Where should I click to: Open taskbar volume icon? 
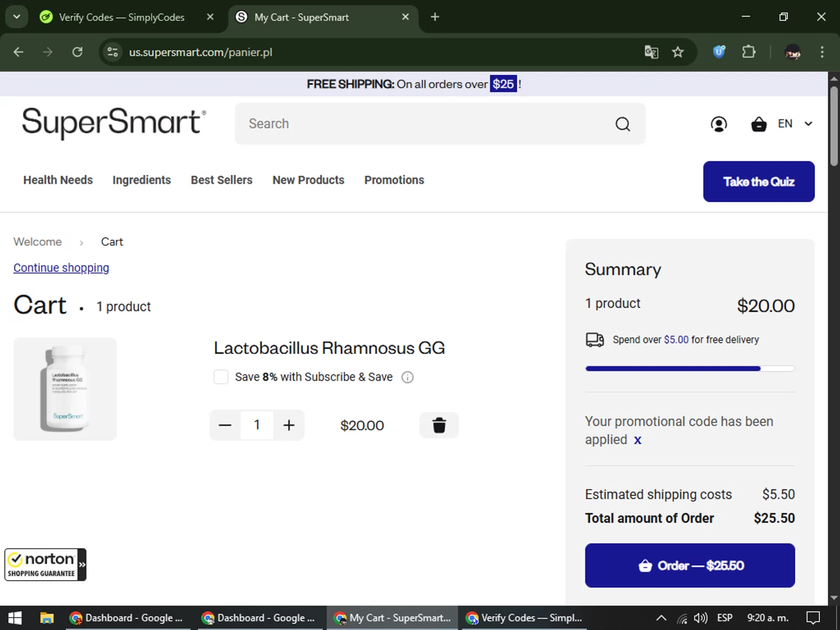pyautogui.click(x=700, y=618)
